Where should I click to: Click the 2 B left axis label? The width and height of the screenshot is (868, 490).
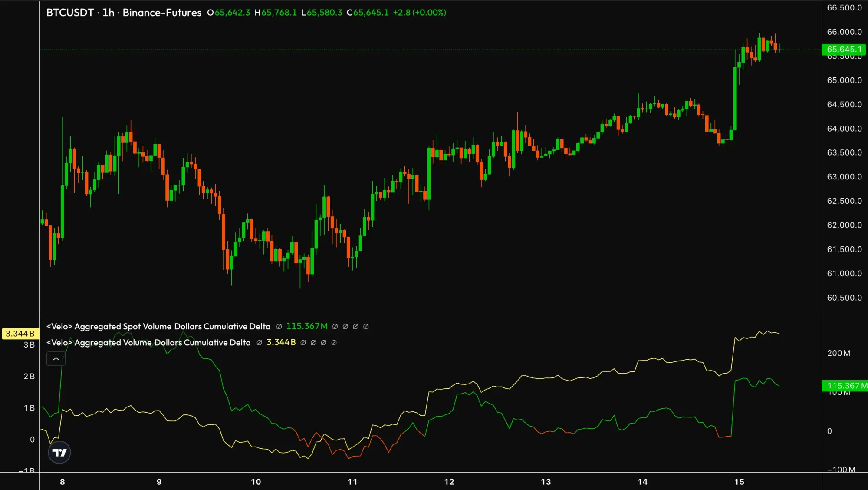tap(29, 377)
